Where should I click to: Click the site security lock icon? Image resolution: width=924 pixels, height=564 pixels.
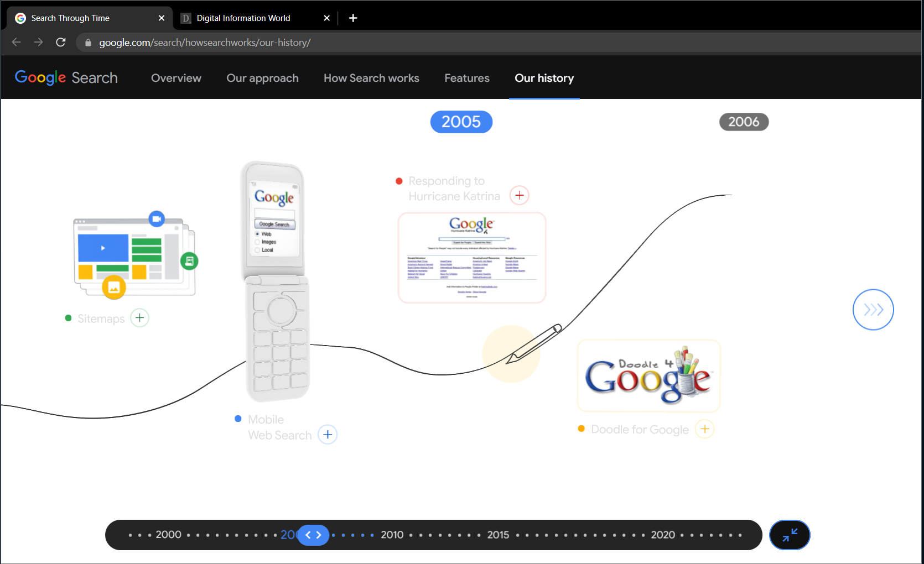tap(88, 43)
